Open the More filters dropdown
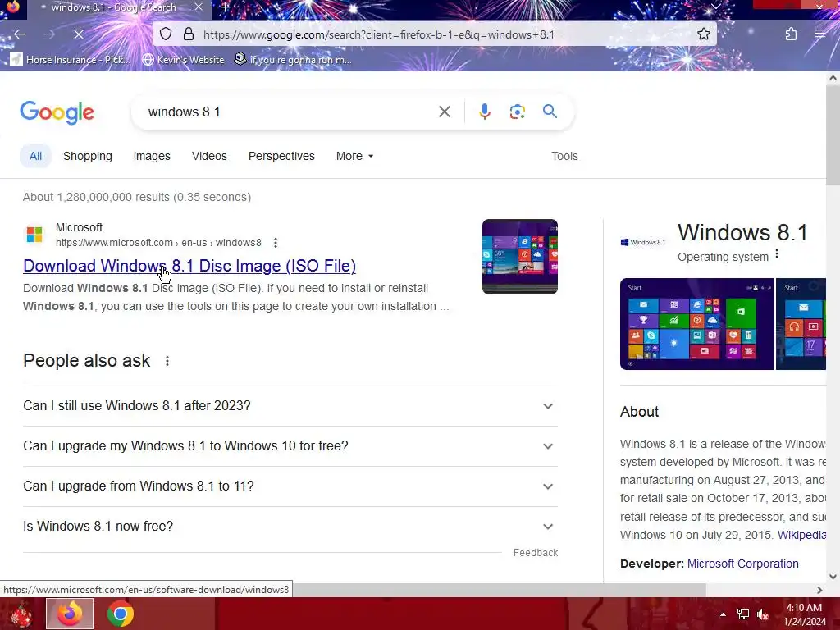 354,156
